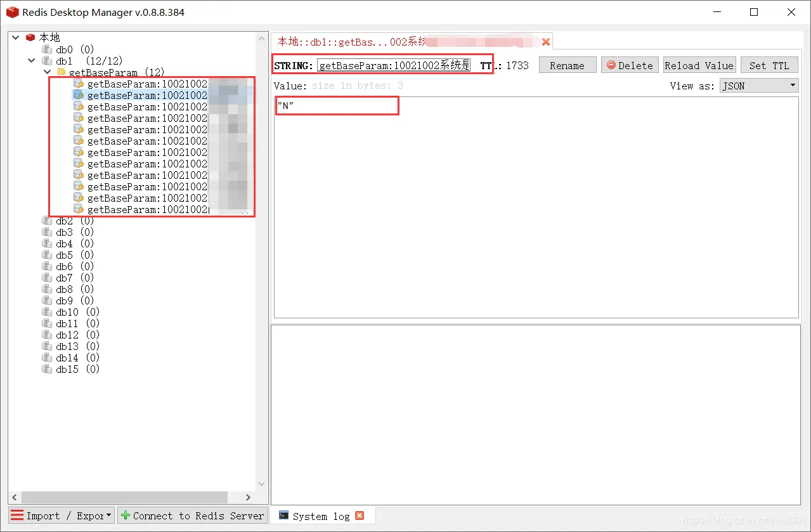Click the Delete key button
The height and width of the screenshot is (532, 811).
630,65
